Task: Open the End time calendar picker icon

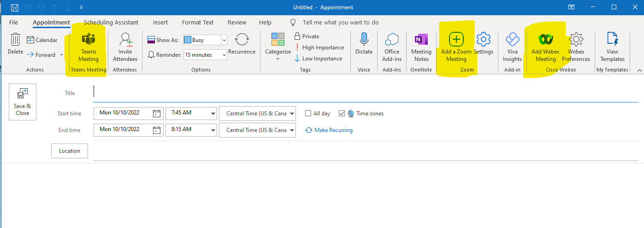Action: [x=157, y=130]
